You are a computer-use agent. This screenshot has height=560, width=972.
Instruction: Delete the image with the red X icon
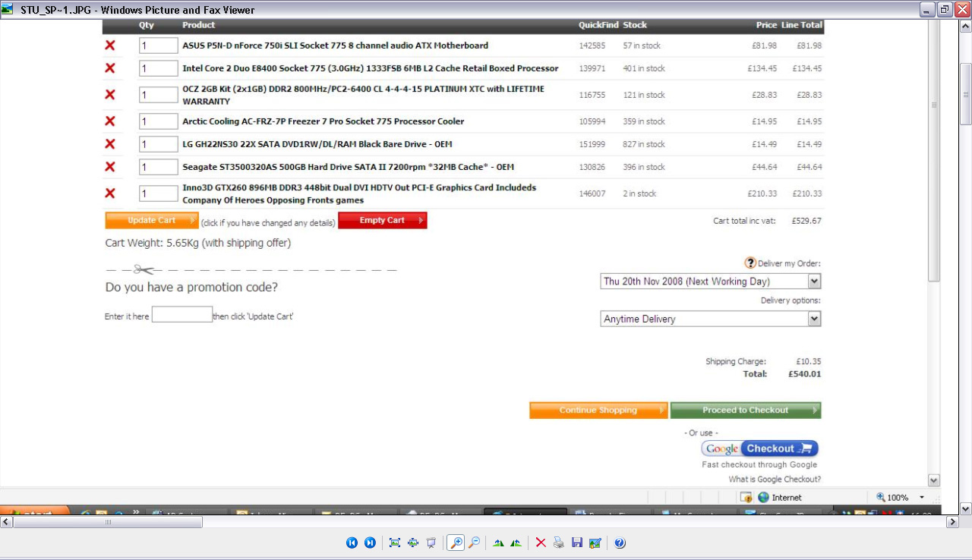tap(541, 543)
